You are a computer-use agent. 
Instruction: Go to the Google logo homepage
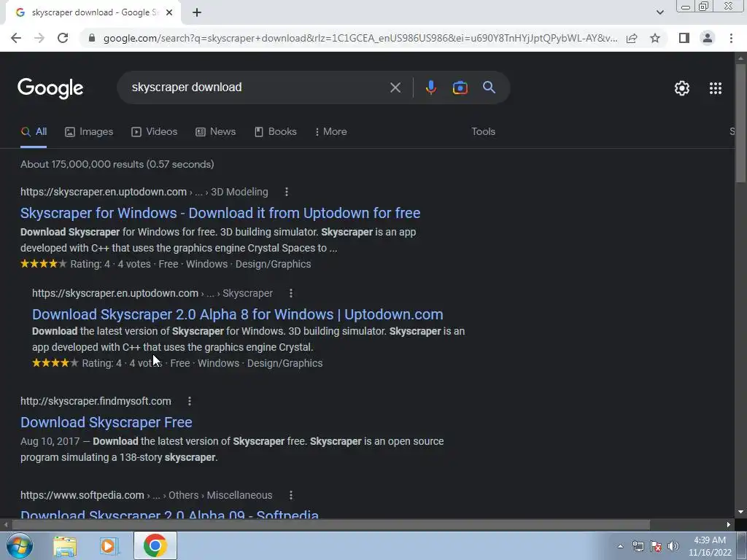click(x=50, y=88)
